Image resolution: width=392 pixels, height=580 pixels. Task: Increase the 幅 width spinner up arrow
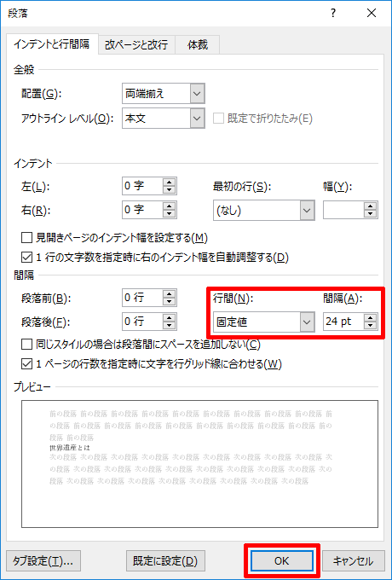(370, 206)
